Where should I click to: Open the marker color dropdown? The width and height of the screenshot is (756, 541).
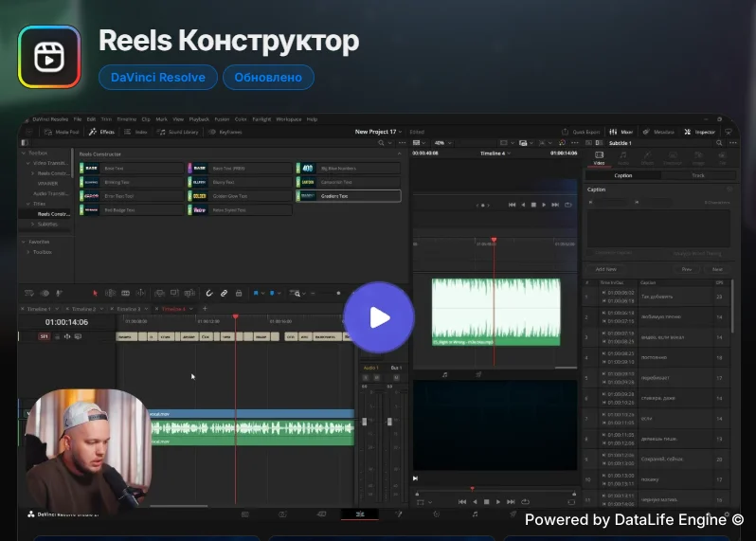point(279,293)
